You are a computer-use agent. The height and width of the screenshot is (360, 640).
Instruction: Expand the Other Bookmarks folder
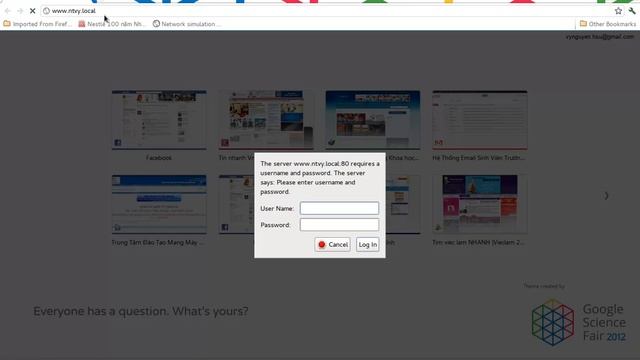point(608,24)
